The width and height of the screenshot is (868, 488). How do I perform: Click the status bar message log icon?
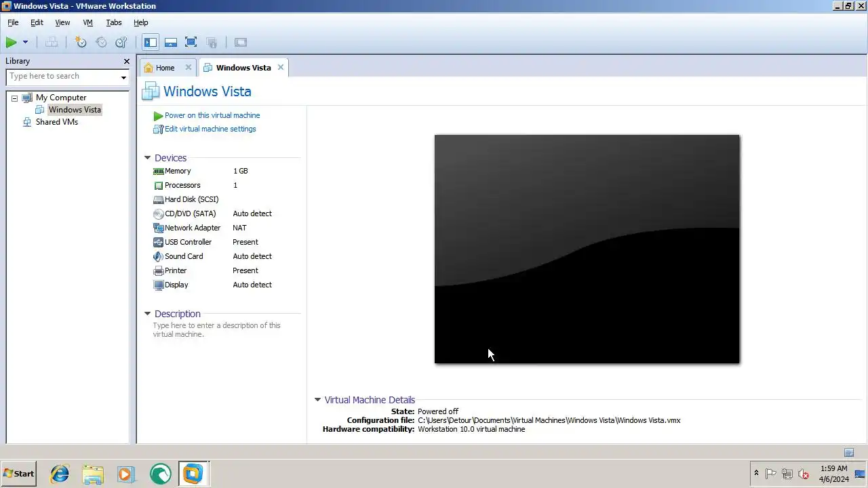(x=849, y=453)
